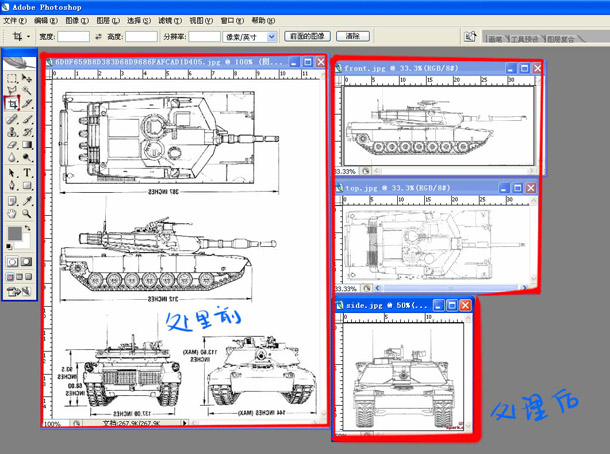
Task: Open the 窗口 menu
Action: click(232, 21)
